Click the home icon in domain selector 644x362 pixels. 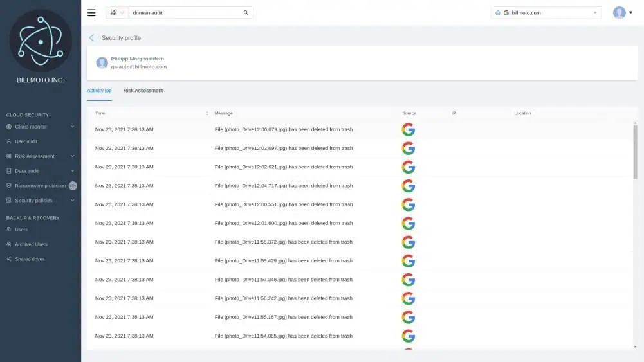point(498,13)
